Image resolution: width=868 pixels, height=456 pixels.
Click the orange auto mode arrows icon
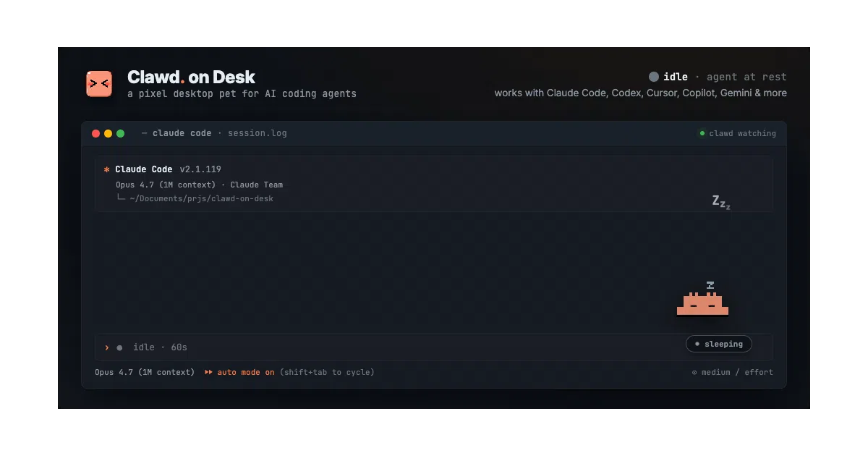pos(208,372)
